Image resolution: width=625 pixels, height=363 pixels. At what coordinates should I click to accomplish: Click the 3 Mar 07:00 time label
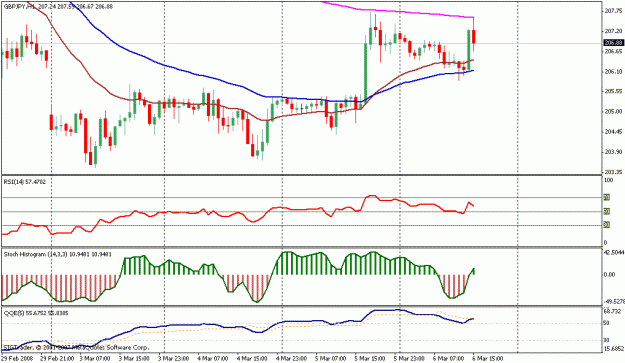pos(95,359)
